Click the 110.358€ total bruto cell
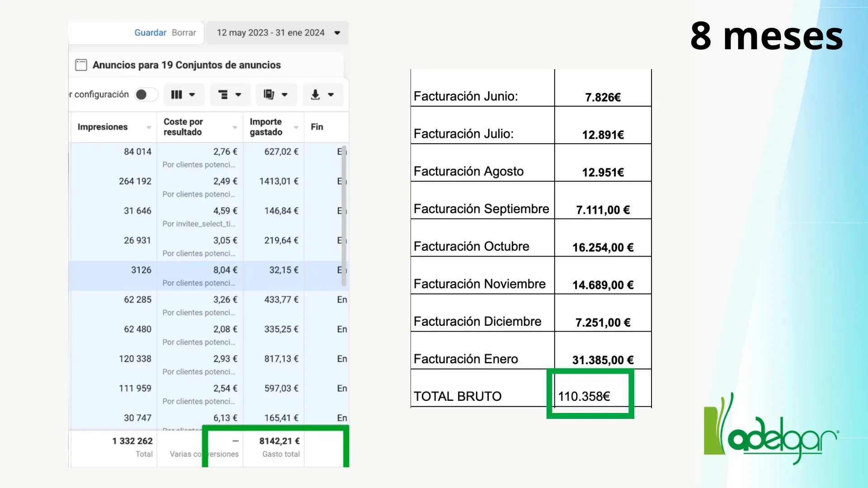868x488 pixels. (584, 396)
